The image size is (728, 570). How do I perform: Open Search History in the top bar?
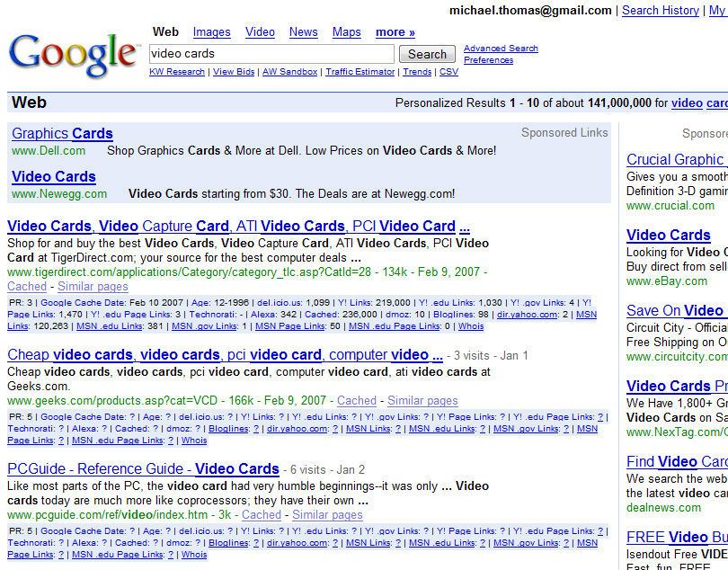(x=660, y=11)
